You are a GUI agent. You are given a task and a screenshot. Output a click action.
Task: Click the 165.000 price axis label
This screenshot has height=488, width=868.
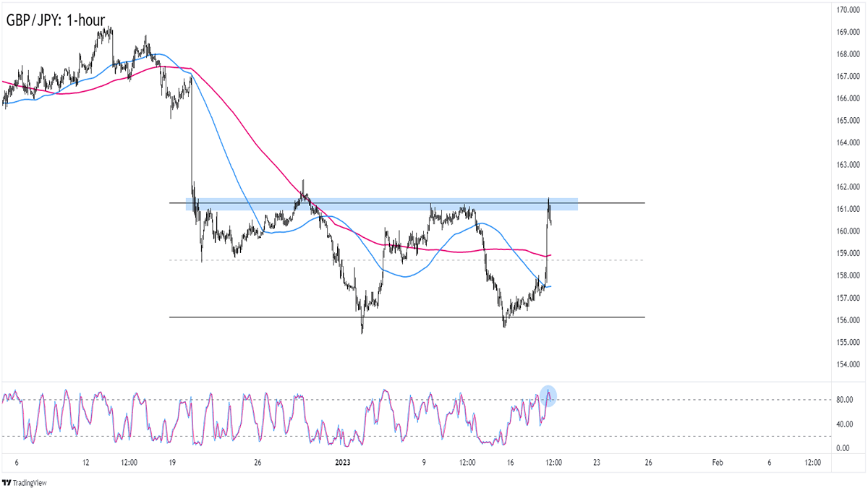847,120
